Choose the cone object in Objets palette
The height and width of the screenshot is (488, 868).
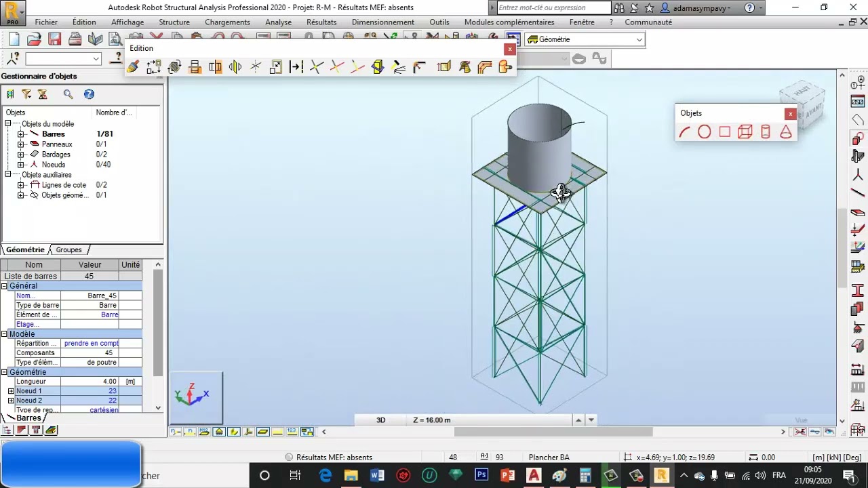pos(786,132)
